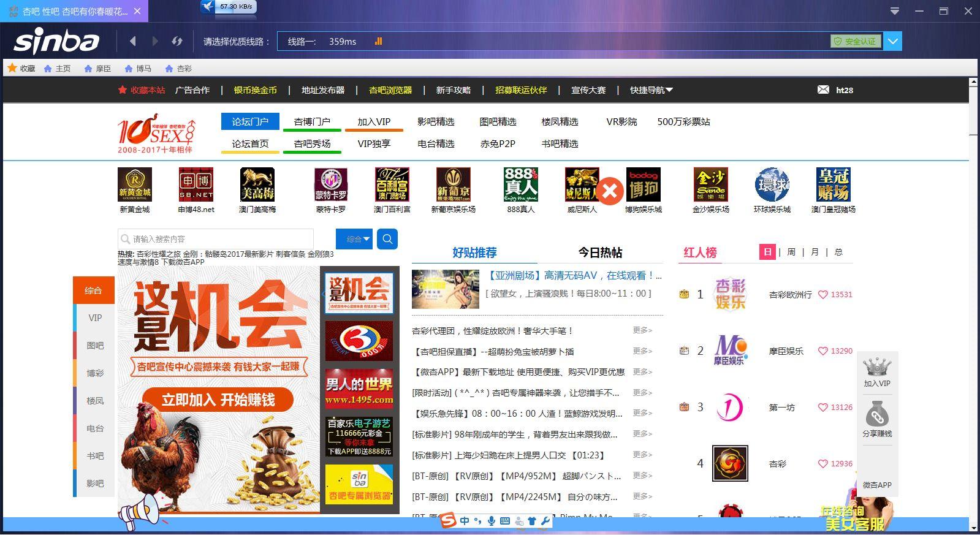This screenshot has width=980, height=535.
Task: Go forward with the right arrow button
Action: (155, 41)
